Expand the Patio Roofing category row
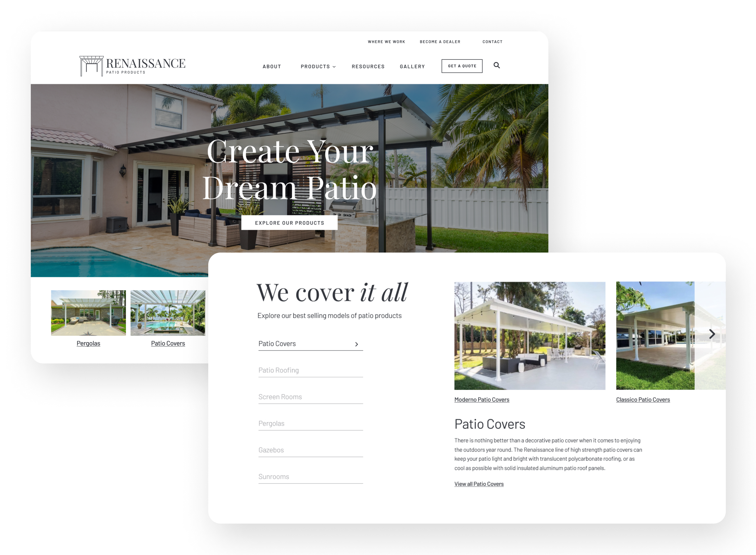Screen dimensions: 756x555 (310, 370)
